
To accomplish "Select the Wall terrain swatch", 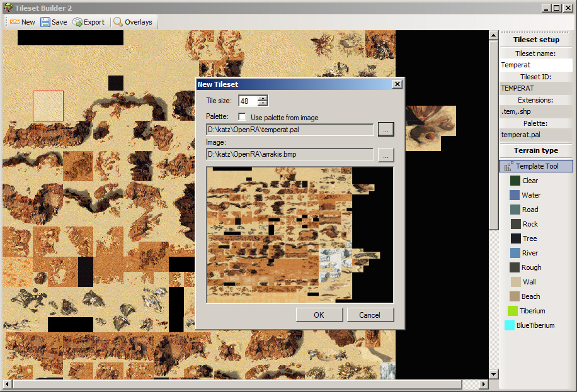I will pyautogui.click(x=515, y=282).
